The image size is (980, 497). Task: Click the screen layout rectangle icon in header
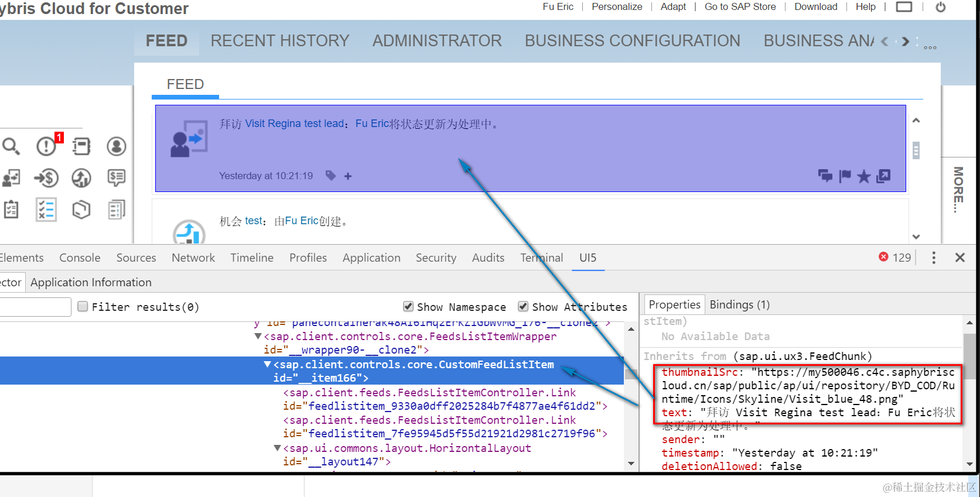[904, 7]
